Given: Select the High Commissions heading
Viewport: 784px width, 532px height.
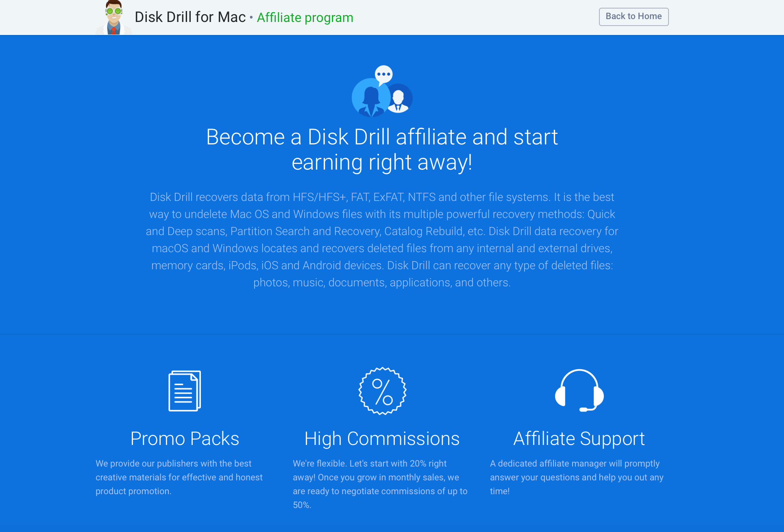Looking at the screenshot, I should pyautogui.click(x=382, y=438).
